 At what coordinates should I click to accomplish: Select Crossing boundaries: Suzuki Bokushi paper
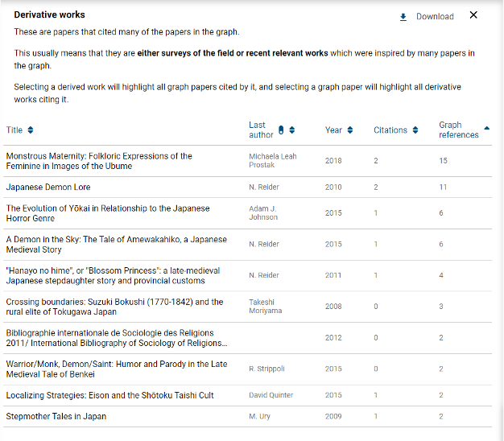click(x=114, y=307)
